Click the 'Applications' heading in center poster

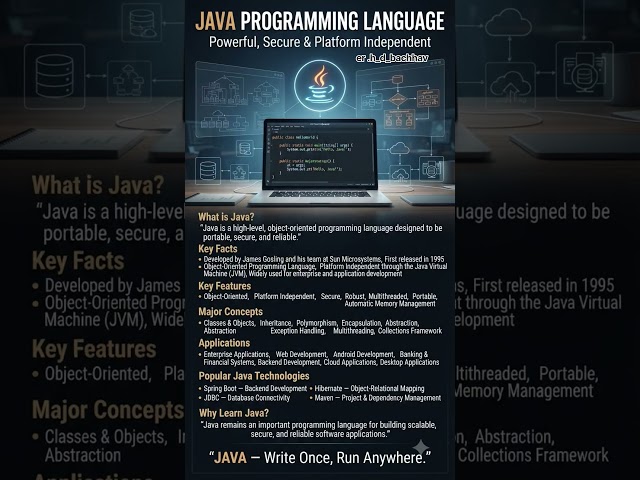tap(224, 343)
